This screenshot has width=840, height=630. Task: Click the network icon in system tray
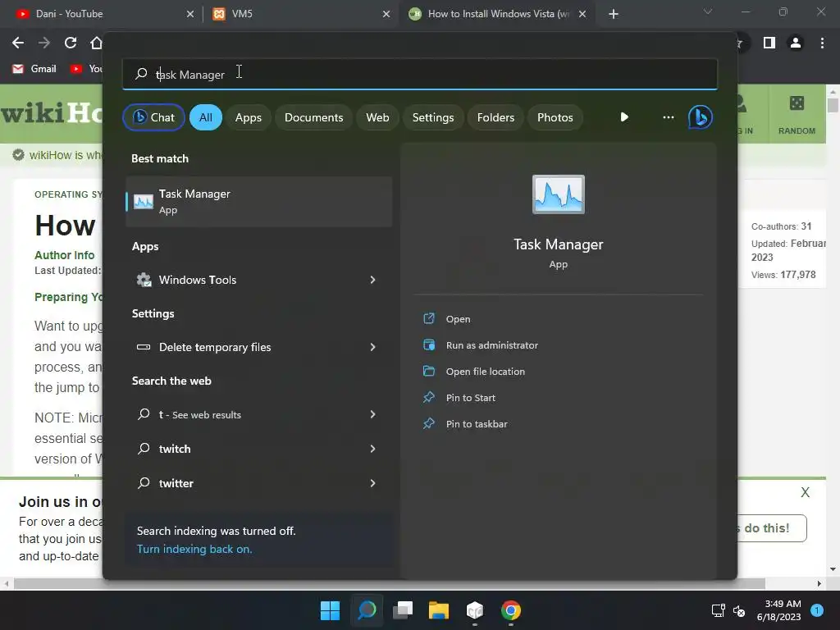718,610
